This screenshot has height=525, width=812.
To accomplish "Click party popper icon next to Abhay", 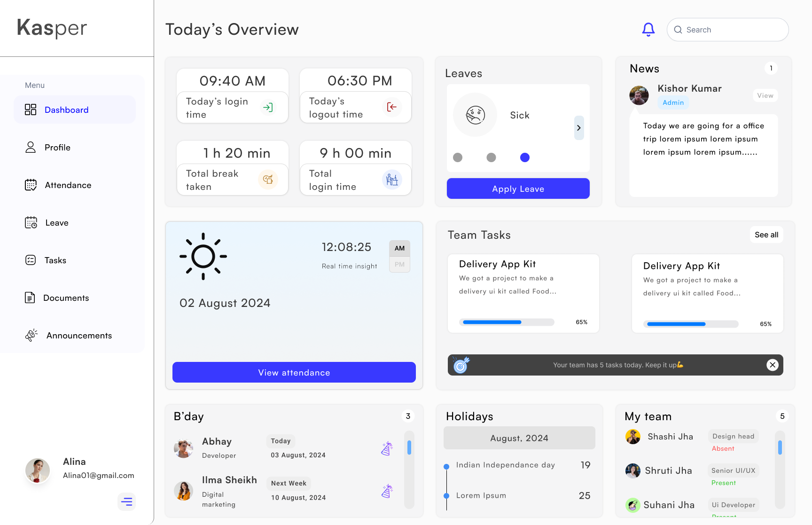I will [x=387, y=449].
